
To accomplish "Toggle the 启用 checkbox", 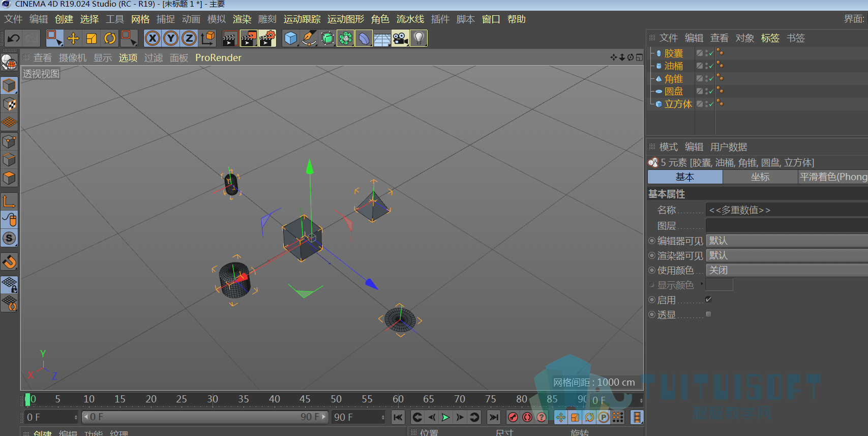I will (708, 300).
